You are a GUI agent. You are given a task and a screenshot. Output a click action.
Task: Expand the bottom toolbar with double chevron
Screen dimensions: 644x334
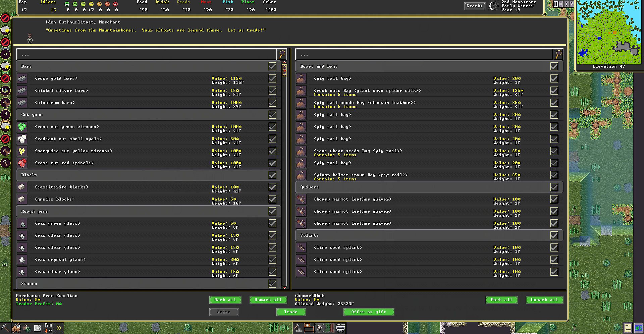[59, 328]
